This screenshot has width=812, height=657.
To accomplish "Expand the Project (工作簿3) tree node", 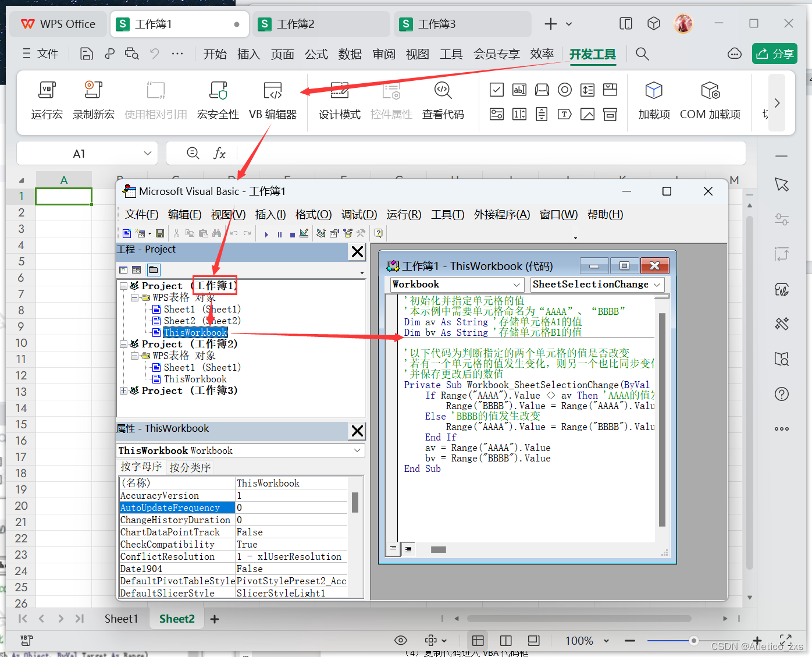I will (123, 390).
